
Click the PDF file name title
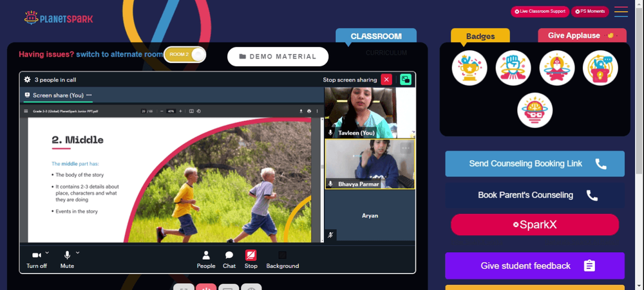65,111
